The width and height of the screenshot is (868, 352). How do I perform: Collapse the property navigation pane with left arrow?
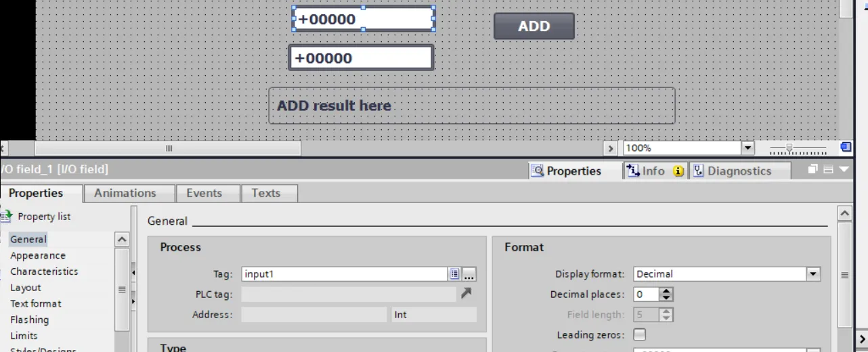[133, 273]
